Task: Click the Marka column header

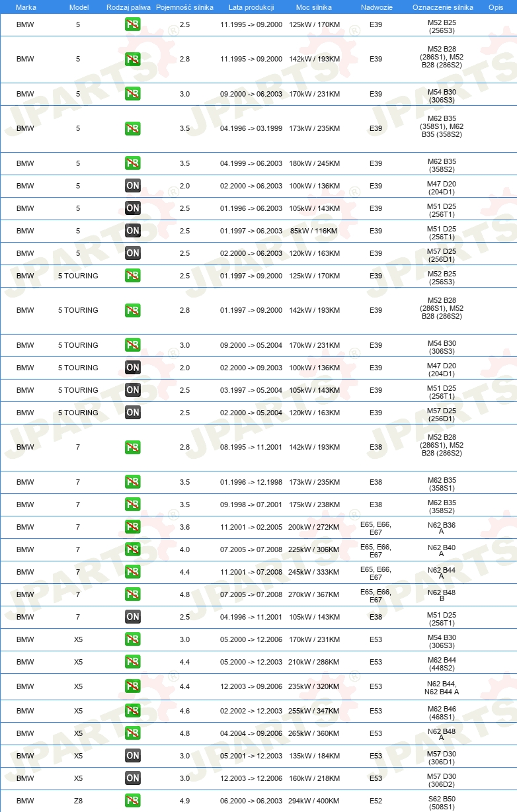Action: (26, 7)
